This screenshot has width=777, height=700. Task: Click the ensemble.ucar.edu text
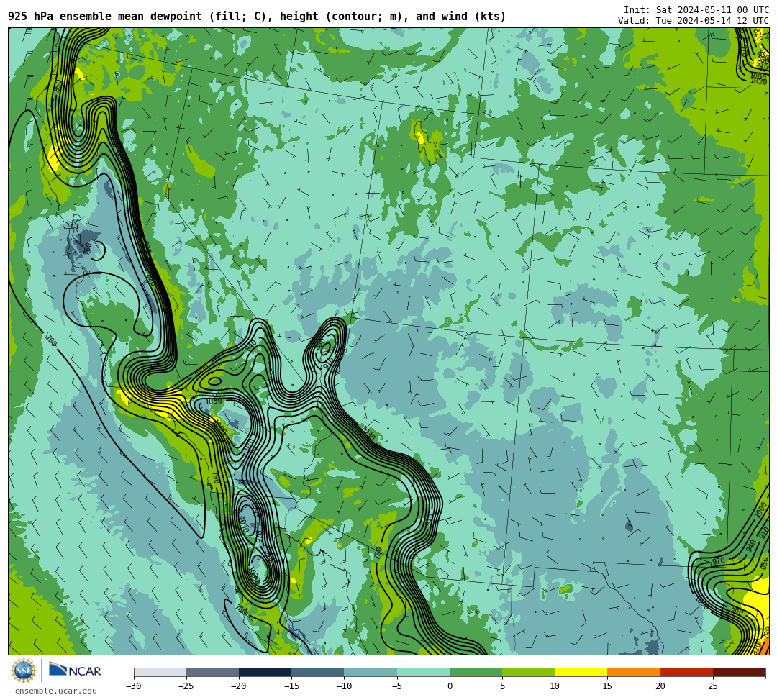(x=56, y=691)
